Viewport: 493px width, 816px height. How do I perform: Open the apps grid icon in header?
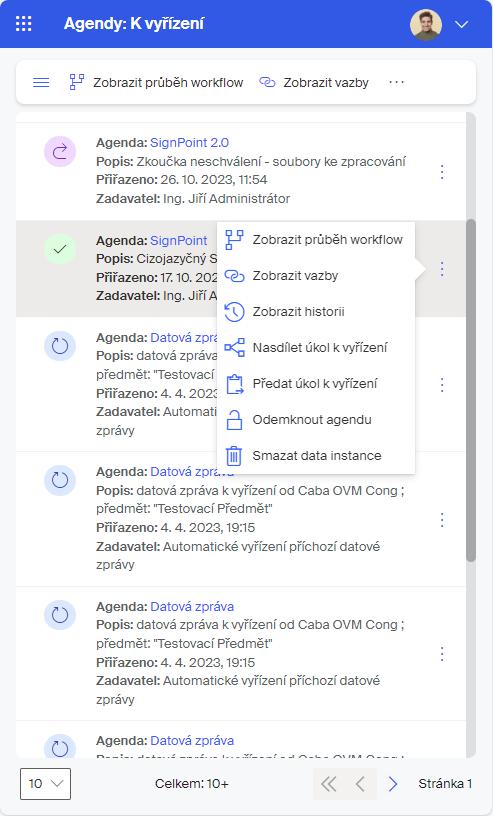(23, 23)
